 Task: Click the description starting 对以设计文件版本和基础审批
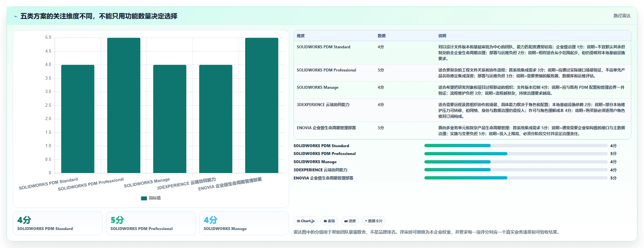532,53
